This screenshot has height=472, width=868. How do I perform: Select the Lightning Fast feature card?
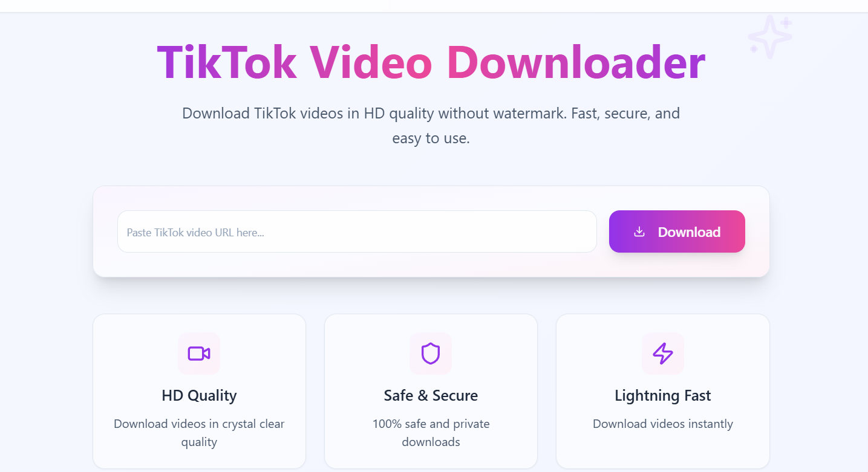tap(663, 391)
